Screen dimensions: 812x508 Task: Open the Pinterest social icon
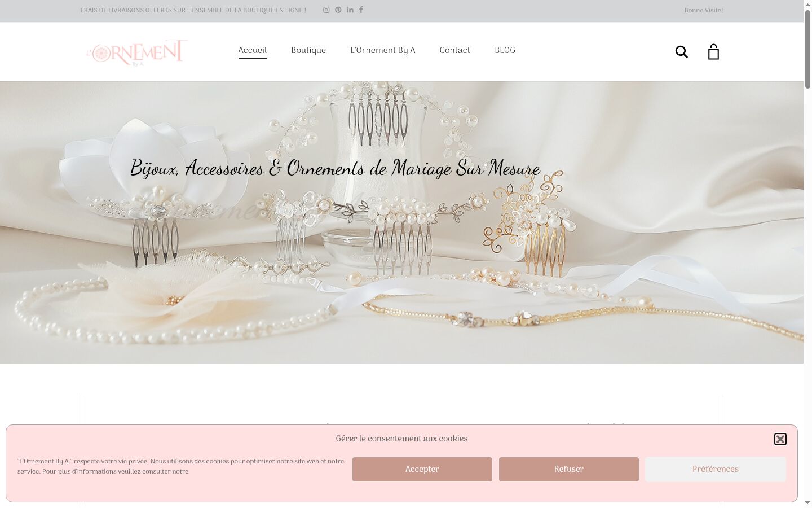coord(338,10)
